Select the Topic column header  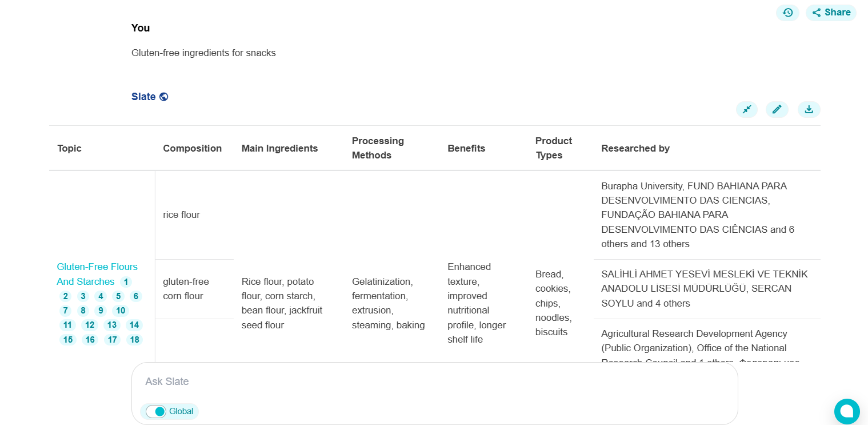[69, 148]
